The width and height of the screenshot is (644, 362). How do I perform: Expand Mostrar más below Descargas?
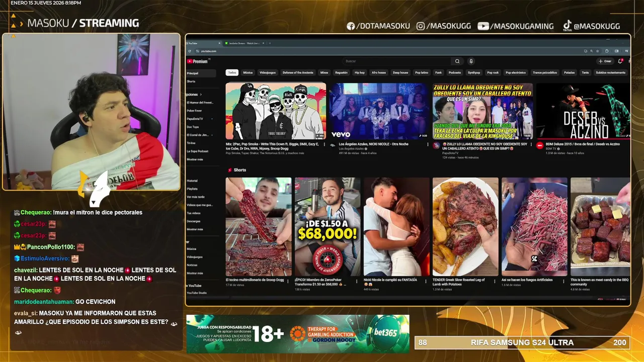coord(195,229)
